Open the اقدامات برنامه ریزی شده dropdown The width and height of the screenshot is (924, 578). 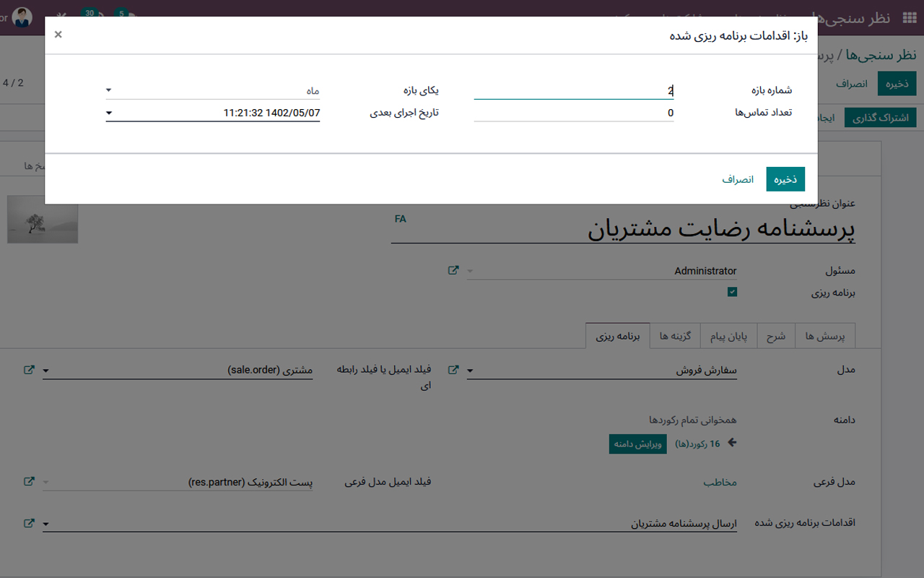point(46,524)
